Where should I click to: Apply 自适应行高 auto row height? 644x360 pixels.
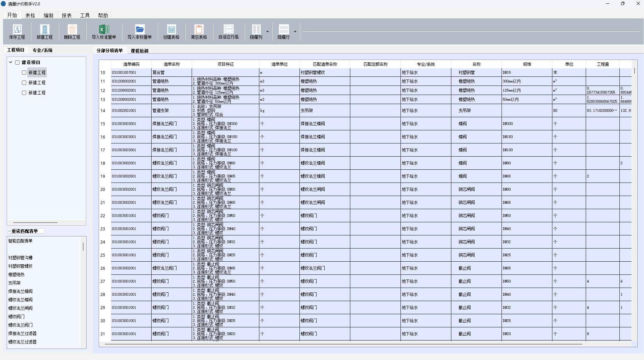(x=228, y=31)
